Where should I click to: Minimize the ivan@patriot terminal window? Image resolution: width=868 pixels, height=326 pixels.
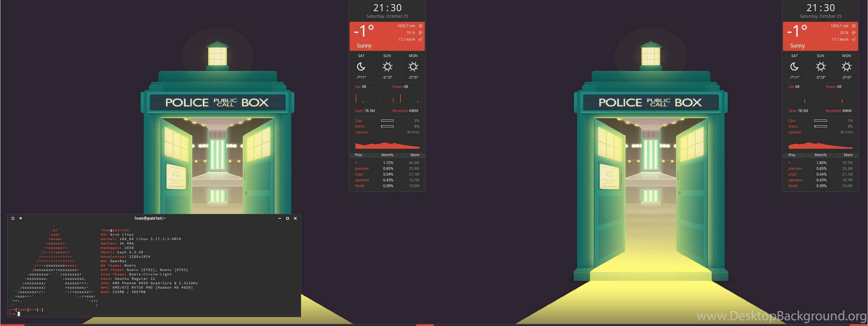(x=280, y=218)
